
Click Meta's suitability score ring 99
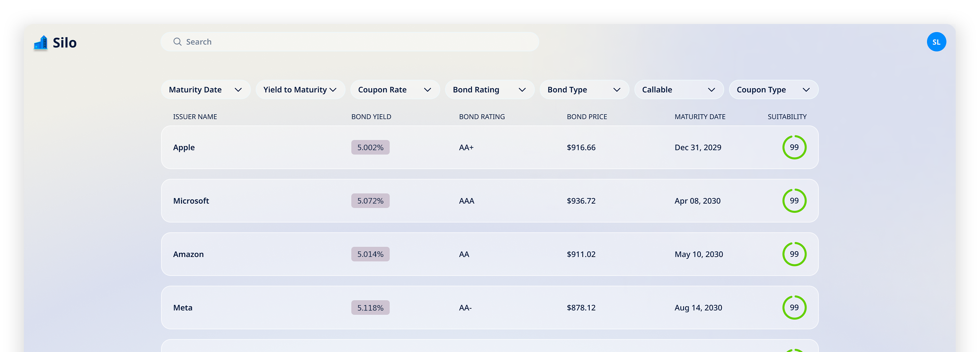(x=794, y=308)
